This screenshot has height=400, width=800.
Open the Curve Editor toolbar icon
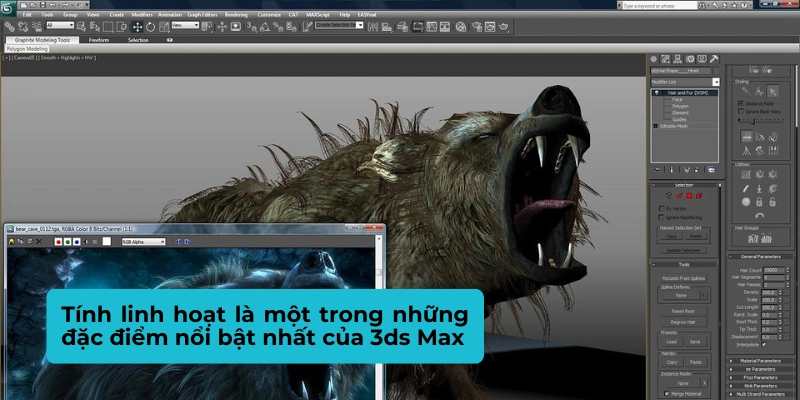pyautogui.click(x=431, y=27)
